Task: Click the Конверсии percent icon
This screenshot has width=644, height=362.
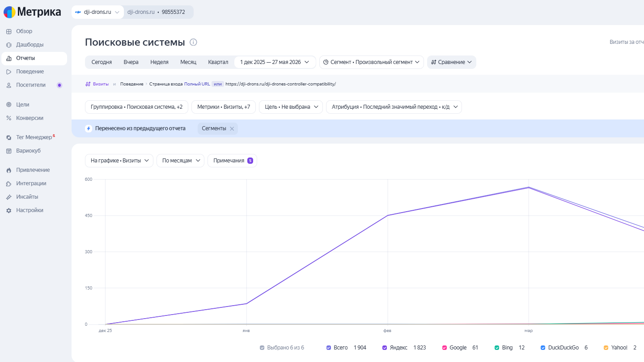Action: tap(8, 118)
